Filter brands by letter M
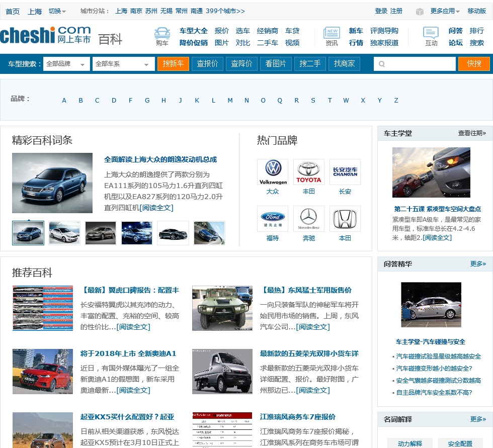This screenshot has height=448, width=493. [230, 101]
